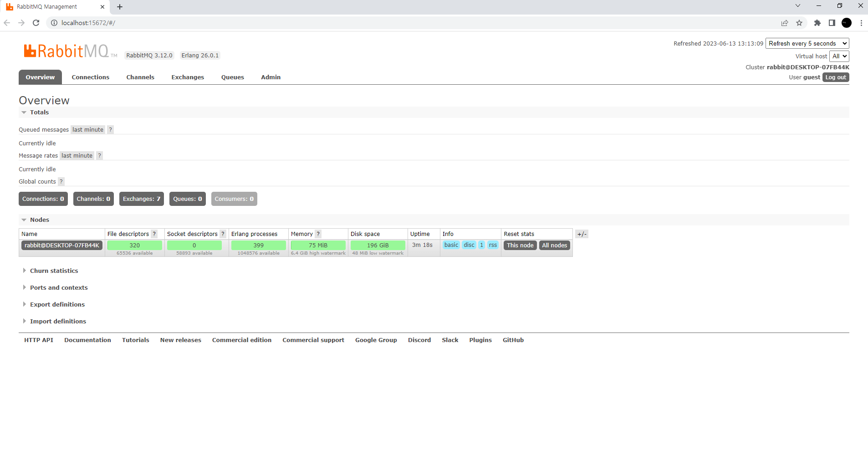The height and width of the screenshot is (471, 868).
Task: Open help for Socket descriptors column
Action: click(223, 234)
